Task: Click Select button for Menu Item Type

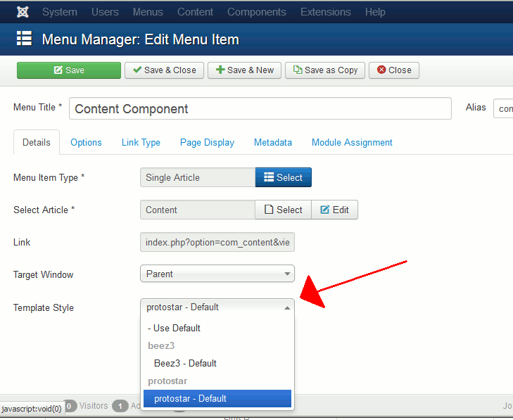Action: 283,177
